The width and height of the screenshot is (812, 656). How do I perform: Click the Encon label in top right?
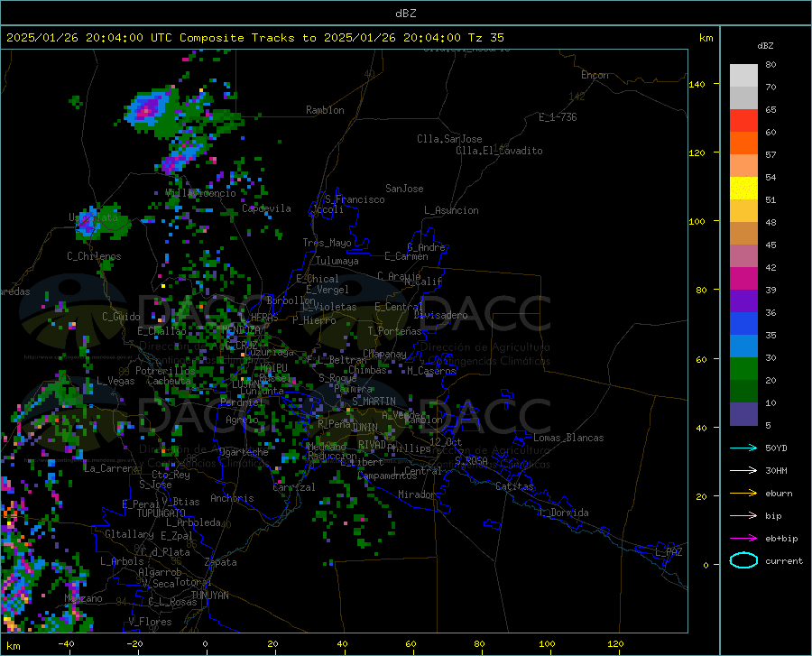coord(595,75)
